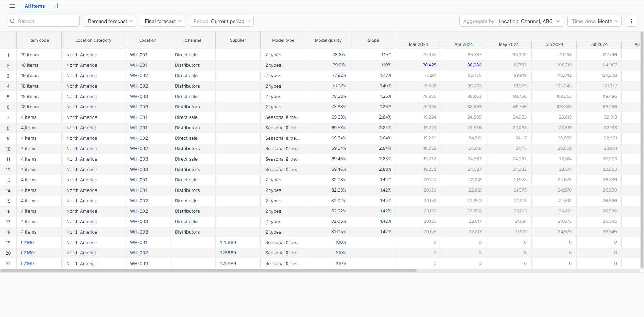The image size is (644, 317).
Task: Click the search magnifier icon
Action: 12,21
